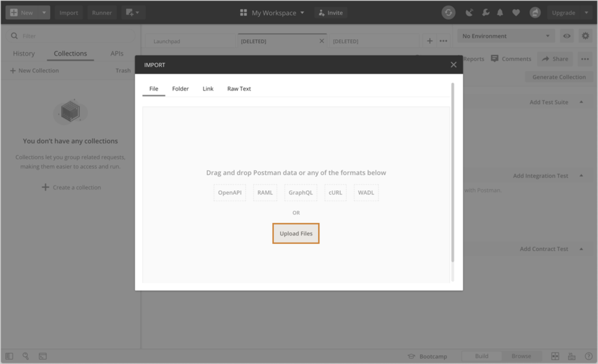Screen dimensions: 598x364
Task: Open the Postman Console icon
Action: point(43,356)
